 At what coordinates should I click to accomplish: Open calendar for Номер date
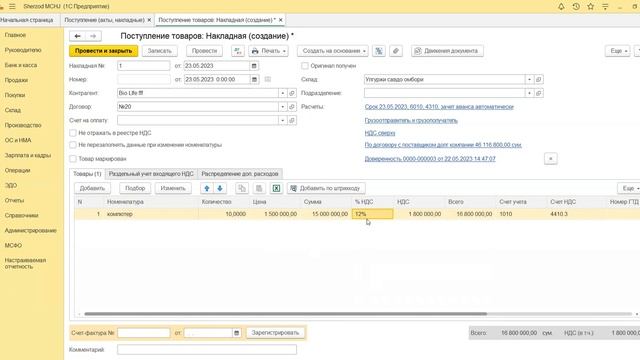click(254, 79)
